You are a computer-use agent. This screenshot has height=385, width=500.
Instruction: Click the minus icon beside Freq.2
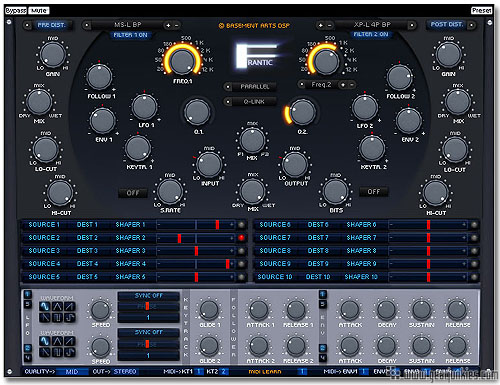351,85
